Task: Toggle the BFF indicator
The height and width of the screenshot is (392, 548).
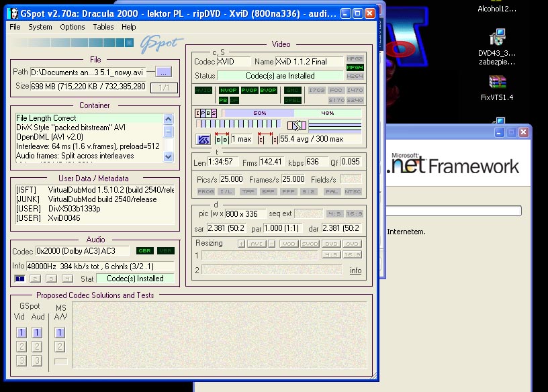Action: (x=268, y=191)
